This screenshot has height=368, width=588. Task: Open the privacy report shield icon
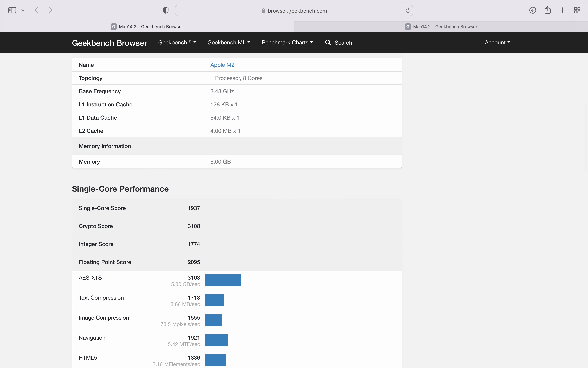[166, 10]
